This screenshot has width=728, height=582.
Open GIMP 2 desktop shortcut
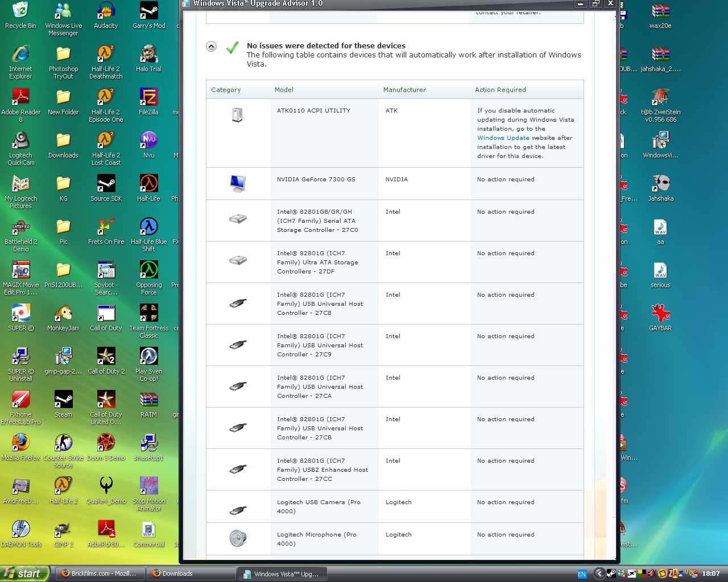63,534
